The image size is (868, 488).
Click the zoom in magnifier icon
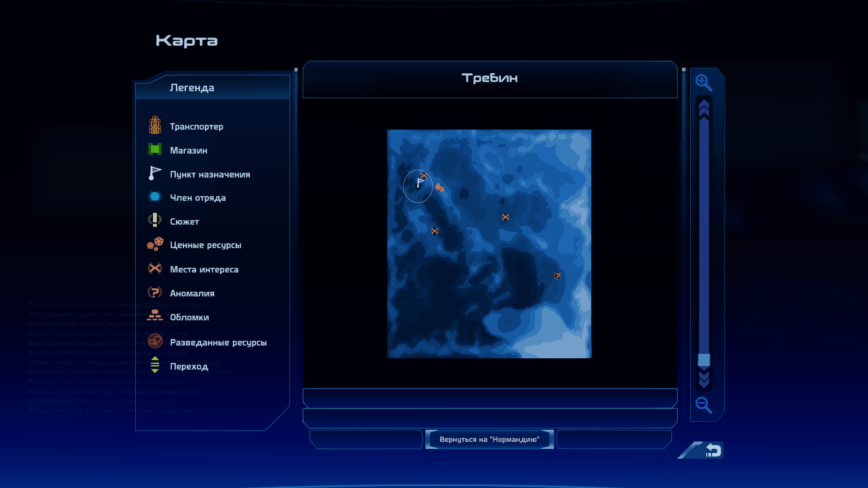[703, 83]
